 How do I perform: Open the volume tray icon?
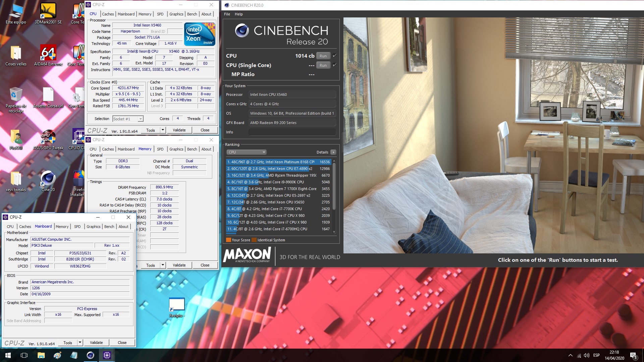pyautogui.click(x=586, y=355)
